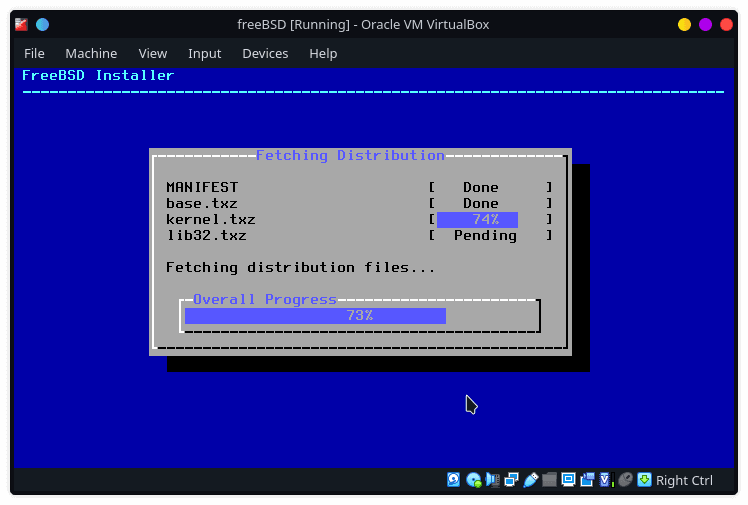Click the mouse integration status icon
Screen dimensions: 748x505
(x=625, y=479)
